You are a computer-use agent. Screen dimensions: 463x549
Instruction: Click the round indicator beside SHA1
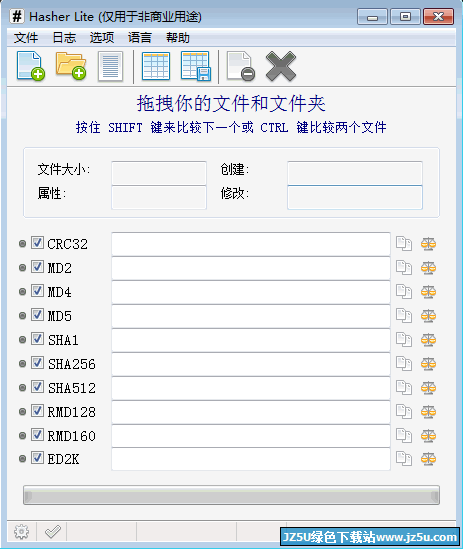point(22,340)
